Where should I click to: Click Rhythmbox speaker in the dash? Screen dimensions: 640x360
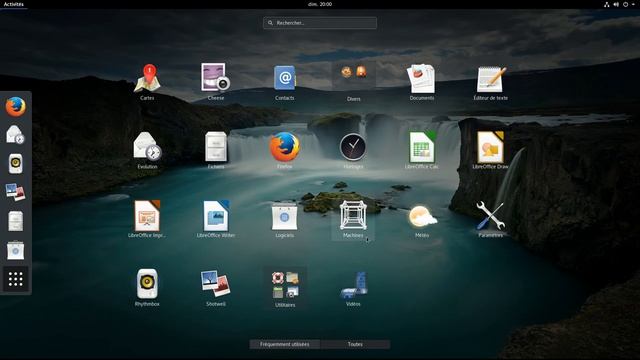pos(16,164)
